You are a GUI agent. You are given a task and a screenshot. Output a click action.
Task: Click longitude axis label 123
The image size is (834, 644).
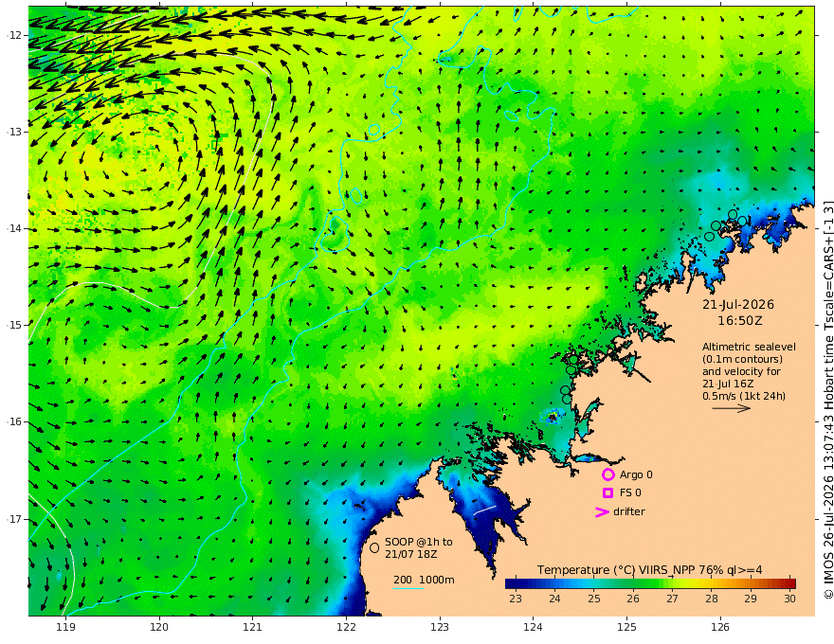tap(440, 628)
